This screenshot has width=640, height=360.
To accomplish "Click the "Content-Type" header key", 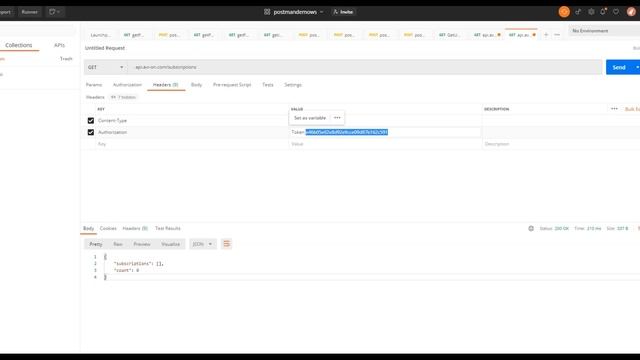I will [x=112, y=120].
